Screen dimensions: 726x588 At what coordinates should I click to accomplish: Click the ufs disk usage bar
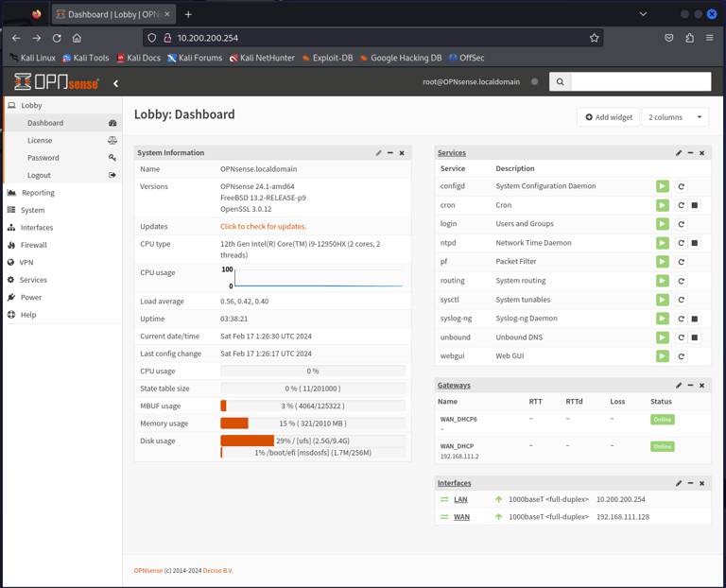313,441
